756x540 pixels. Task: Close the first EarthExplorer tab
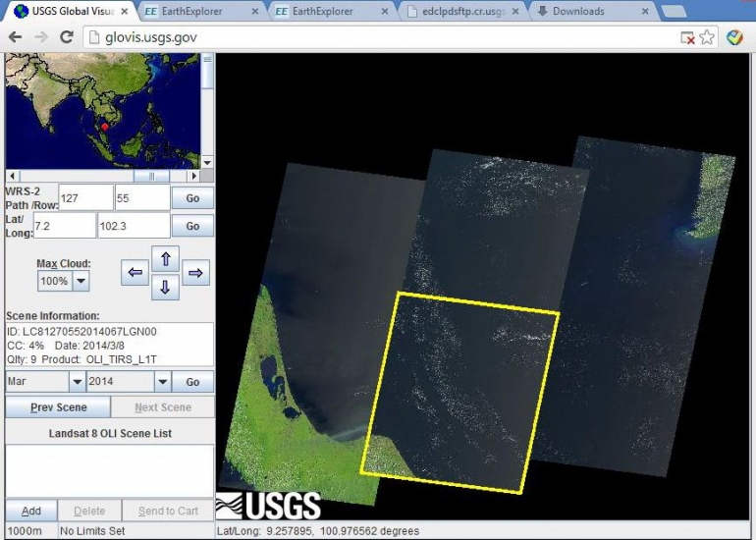[255, 11]
